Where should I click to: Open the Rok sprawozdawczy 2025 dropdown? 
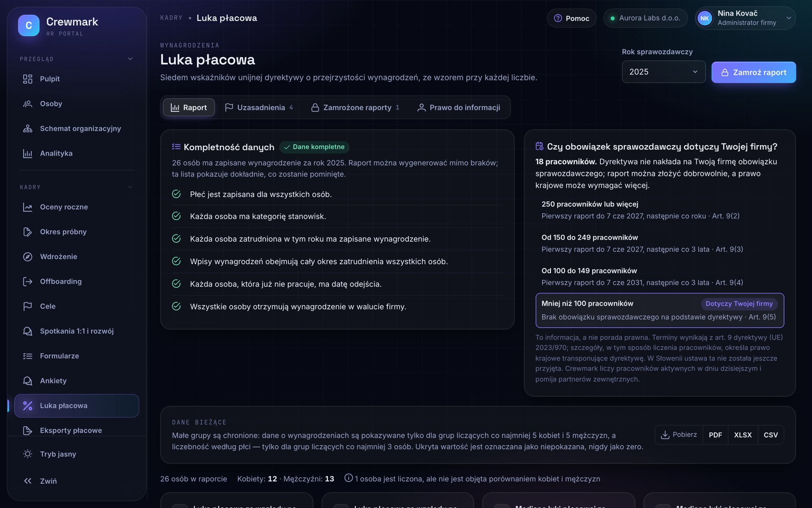coord(663,72)
